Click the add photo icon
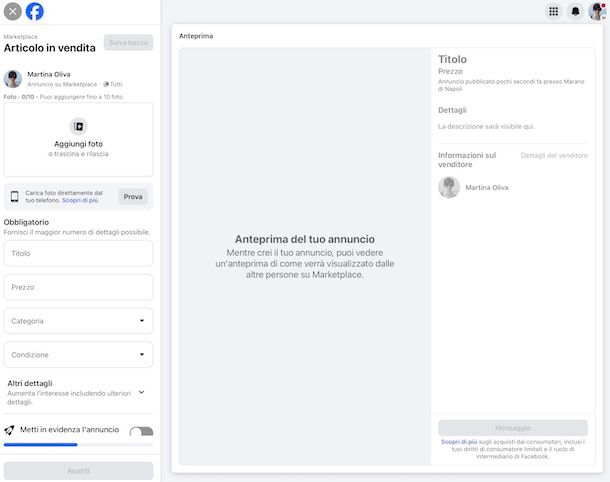Image resolution: width=610 pixels, height=482 pixels. tap(78, 126)
